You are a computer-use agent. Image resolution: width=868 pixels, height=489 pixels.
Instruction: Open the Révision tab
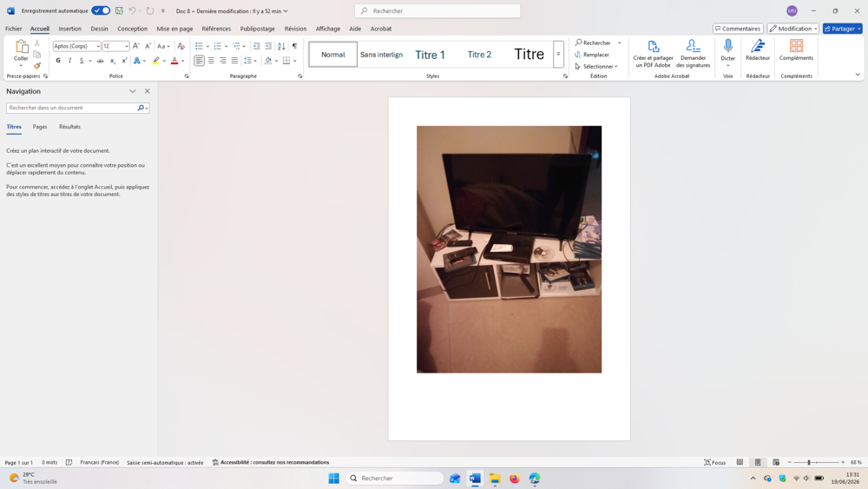(x=295, y=29)
